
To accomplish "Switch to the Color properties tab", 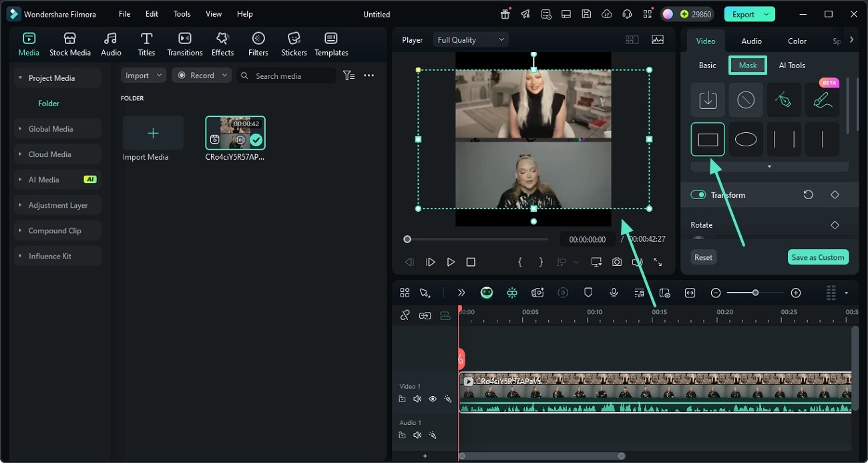I will point(797,41).
